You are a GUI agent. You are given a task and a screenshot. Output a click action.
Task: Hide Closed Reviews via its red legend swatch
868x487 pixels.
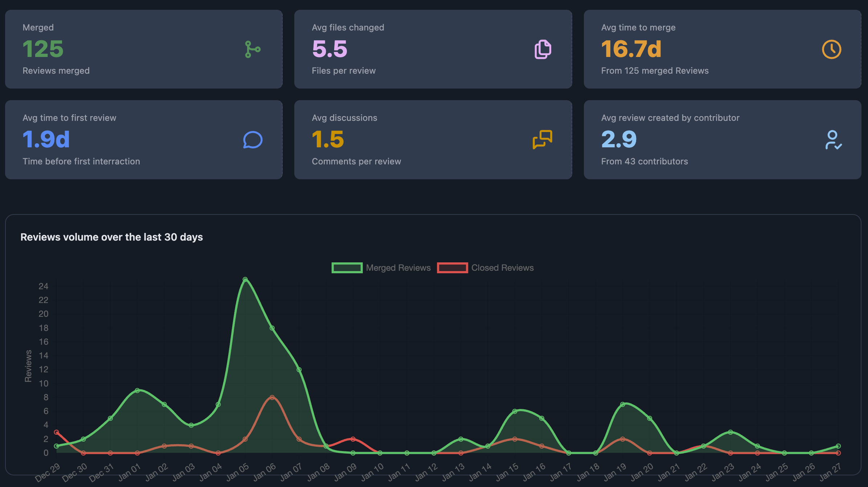pos(453,268)
